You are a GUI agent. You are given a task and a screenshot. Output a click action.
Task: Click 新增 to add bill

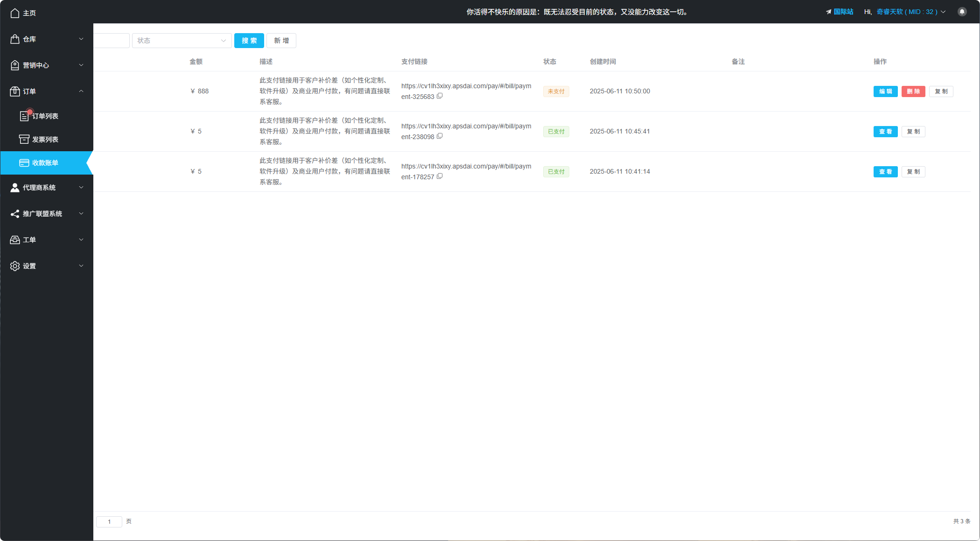[281, 41]
